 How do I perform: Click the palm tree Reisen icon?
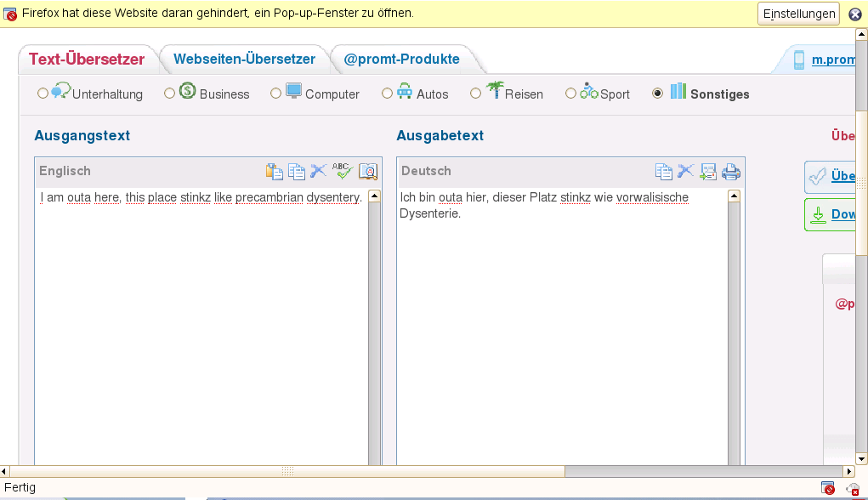[495, 89]
